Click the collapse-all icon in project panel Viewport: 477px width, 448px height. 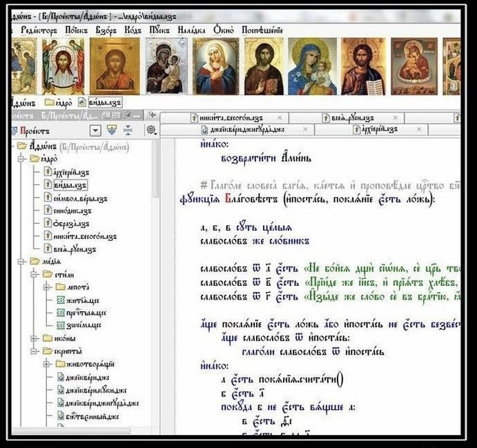click(x=128, y=130)
